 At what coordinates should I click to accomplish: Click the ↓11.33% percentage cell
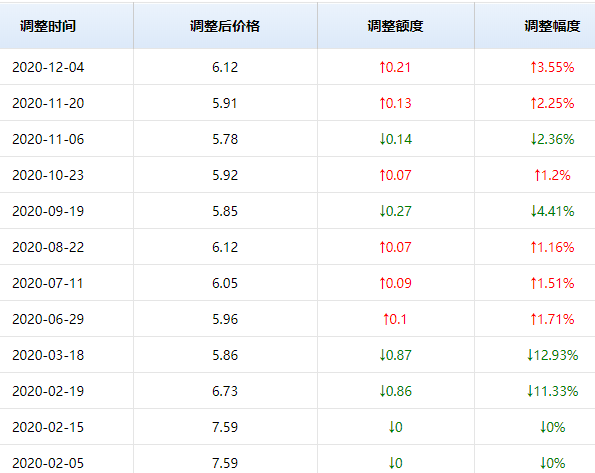pyautogui.click(x=552, y=391)
